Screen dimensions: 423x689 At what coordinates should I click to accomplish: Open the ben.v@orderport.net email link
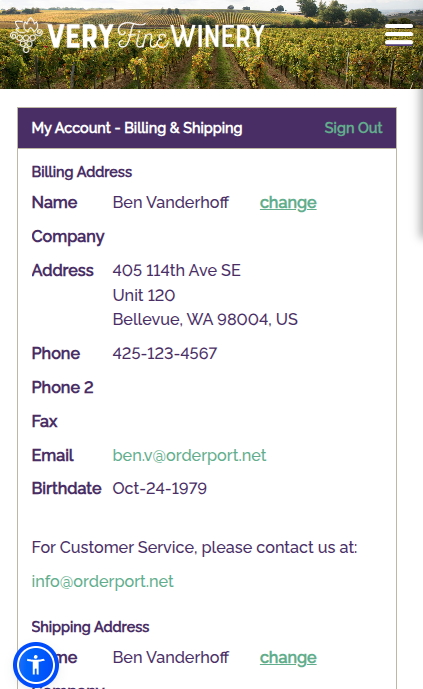coord(189,455)
